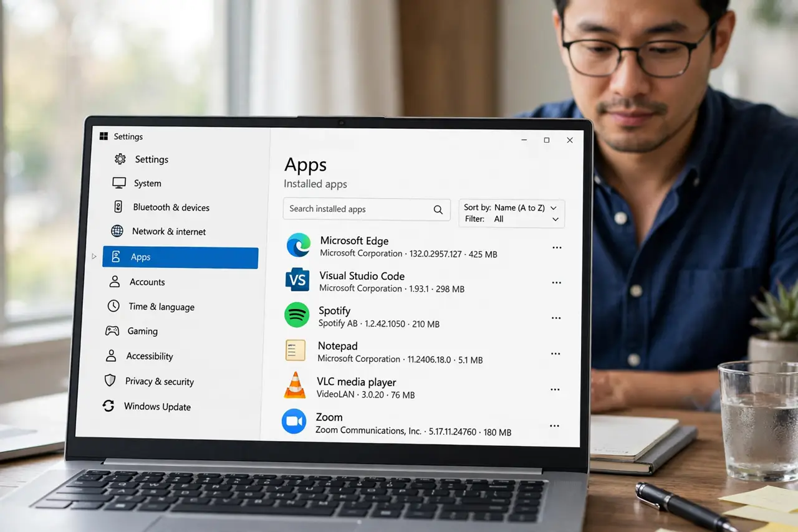Click Privacy & security label
This screenshot has width=798, height=532.
coord(160,381)
